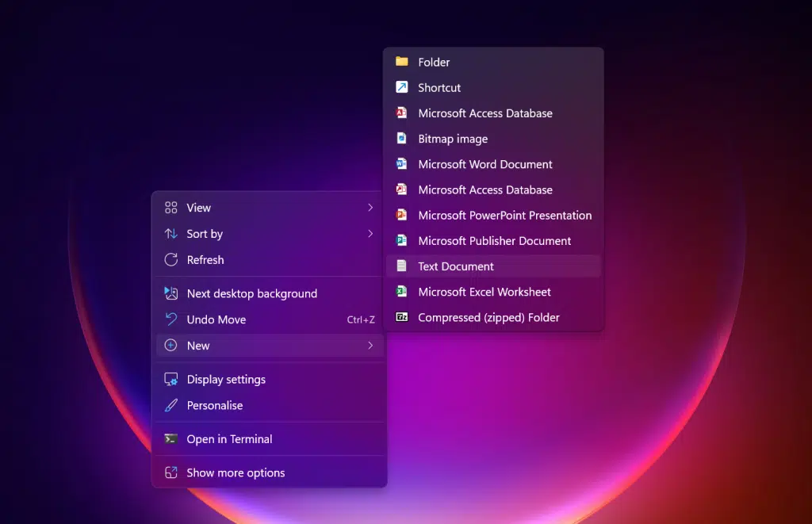Screen dimensions: 812x524
Task: Choose Undo Move entry
Action: tap(216, 319)
